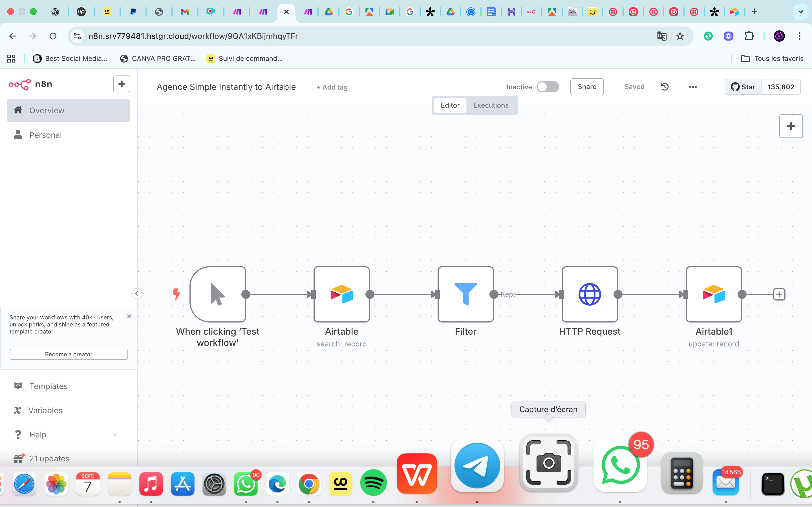This screenshot has width=812, height=507.
Task: Click the Filter node funnel icon
Action: [x=465, y=294]
